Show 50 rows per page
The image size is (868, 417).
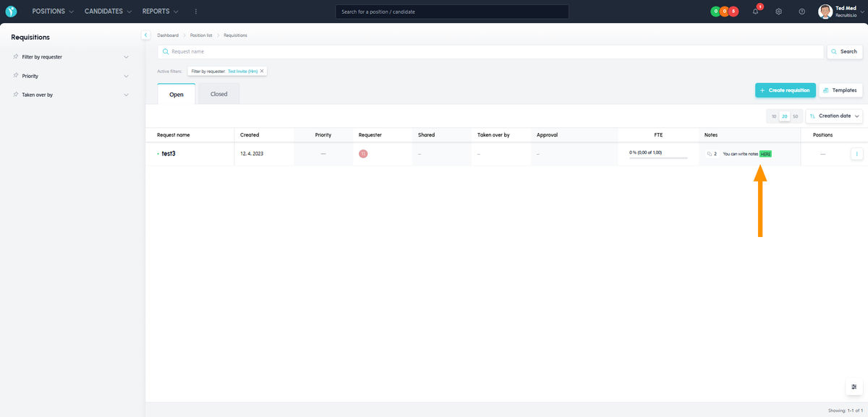pos(796,116)
